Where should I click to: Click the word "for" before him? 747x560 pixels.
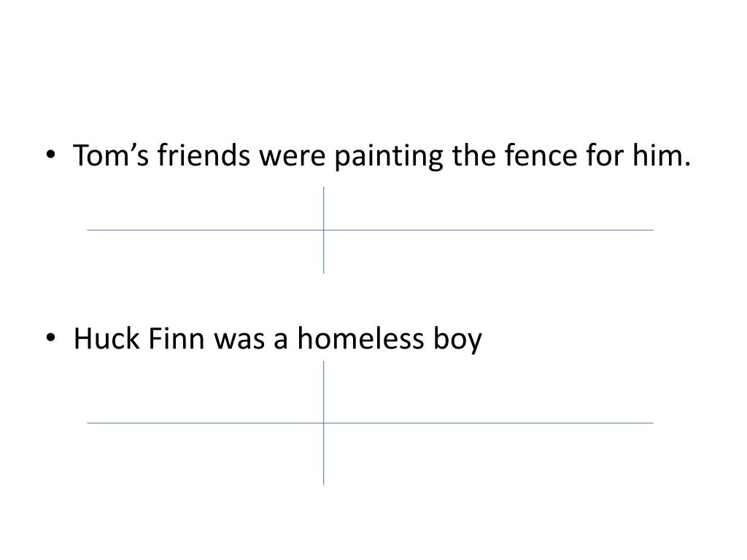[605, 155]
